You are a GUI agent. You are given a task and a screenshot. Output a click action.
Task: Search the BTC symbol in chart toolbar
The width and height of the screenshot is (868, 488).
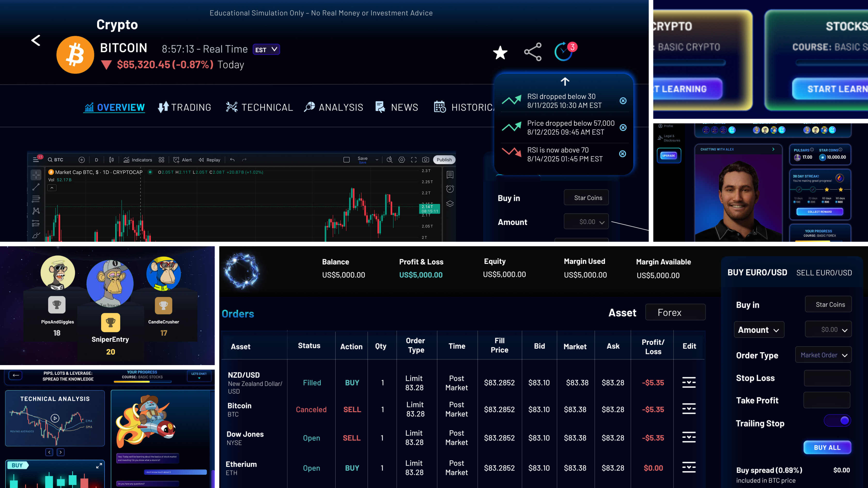pos(56,160)
